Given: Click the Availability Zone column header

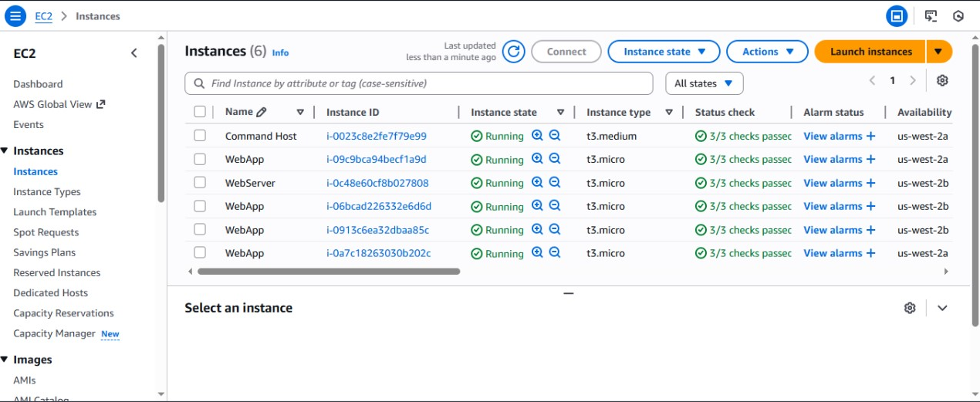Looking at the screenshot, I should [924, 112].
